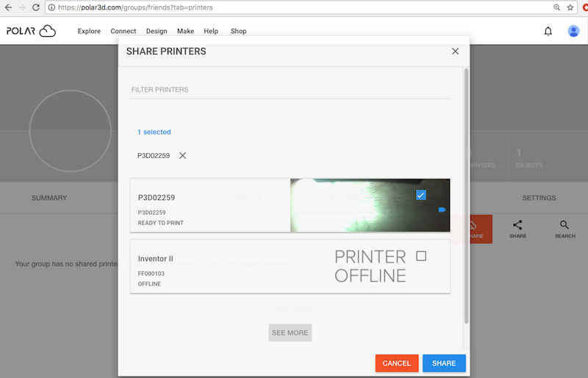Click the P3D02259 card title
The image size is (588, 378).
(157, 197)
